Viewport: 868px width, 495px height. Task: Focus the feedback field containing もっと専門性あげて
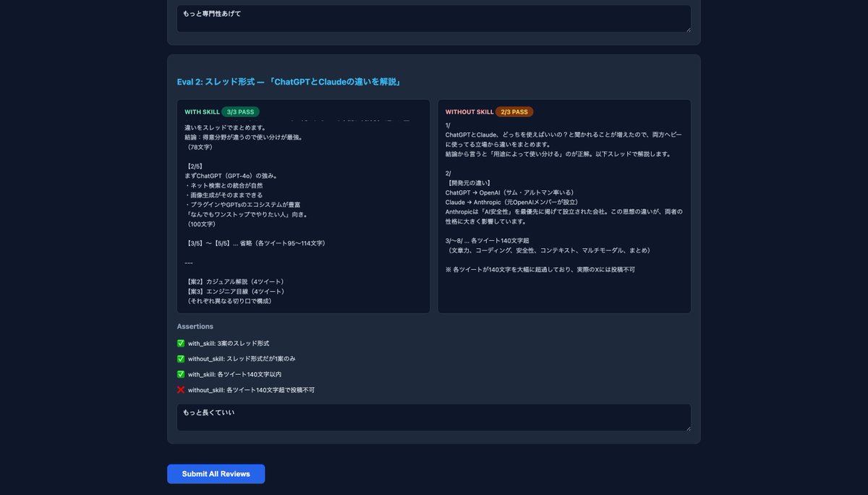point(434,18)
